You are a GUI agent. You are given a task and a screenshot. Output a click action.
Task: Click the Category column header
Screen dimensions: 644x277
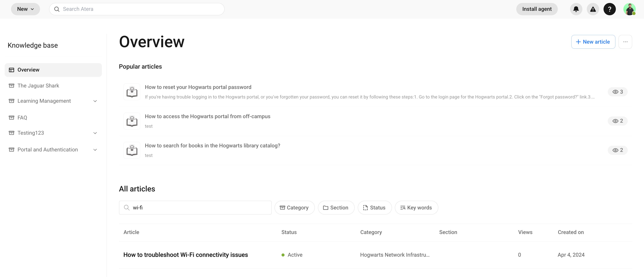point(371,232)
